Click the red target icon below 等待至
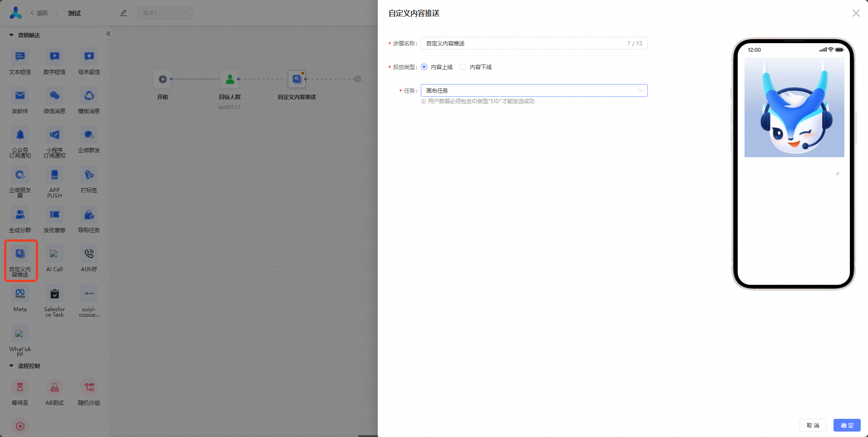Screen dimensions: 868x437 [x=20, y=426]
